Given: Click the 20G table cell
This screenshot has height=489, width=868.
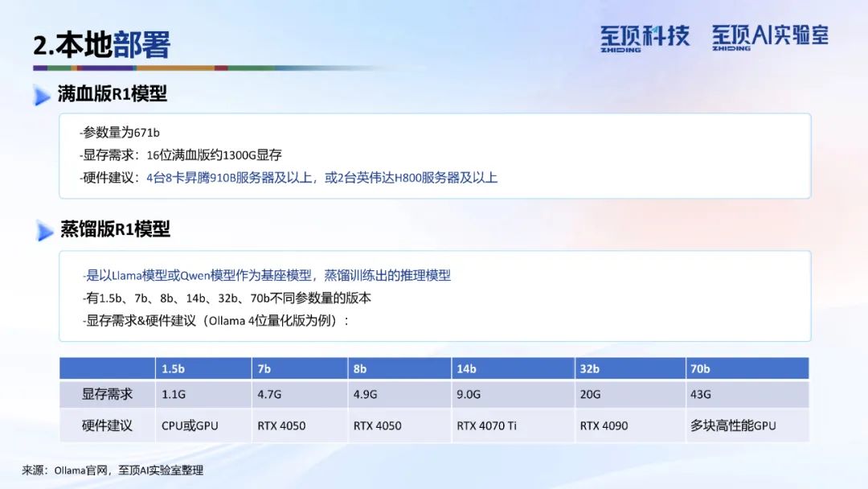Looking at the screenshot, I should [631, 394].
